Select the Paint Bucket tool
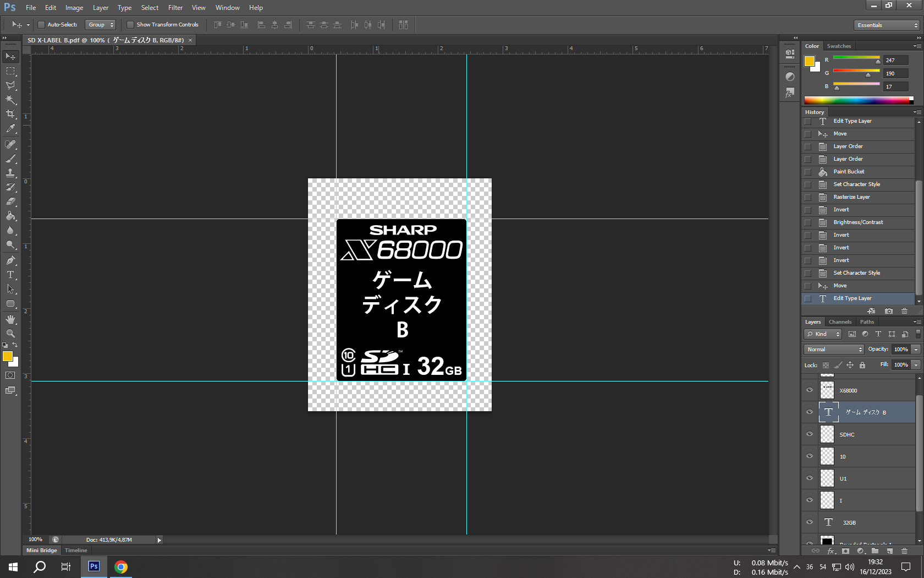The width and height of the screenshot is (924, 578). pyautogui.click(x=10, y=216)
